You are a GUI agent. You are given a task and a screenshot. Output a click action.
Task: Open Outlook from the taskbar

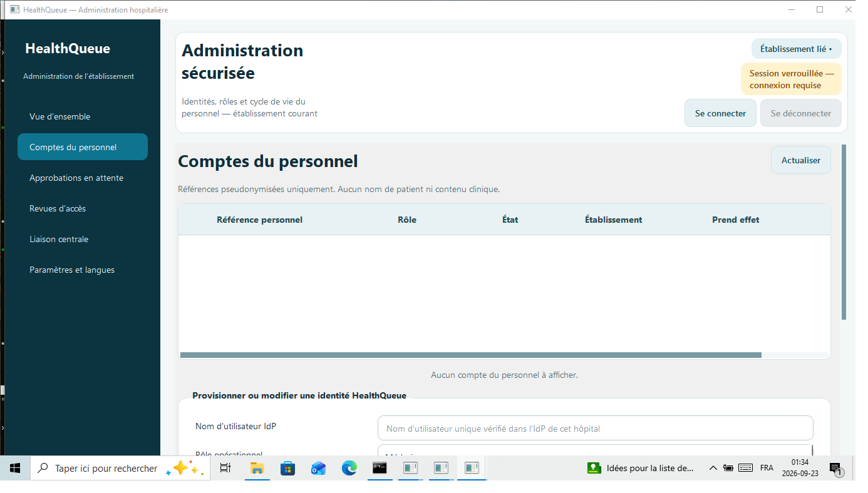coord(318,468)
